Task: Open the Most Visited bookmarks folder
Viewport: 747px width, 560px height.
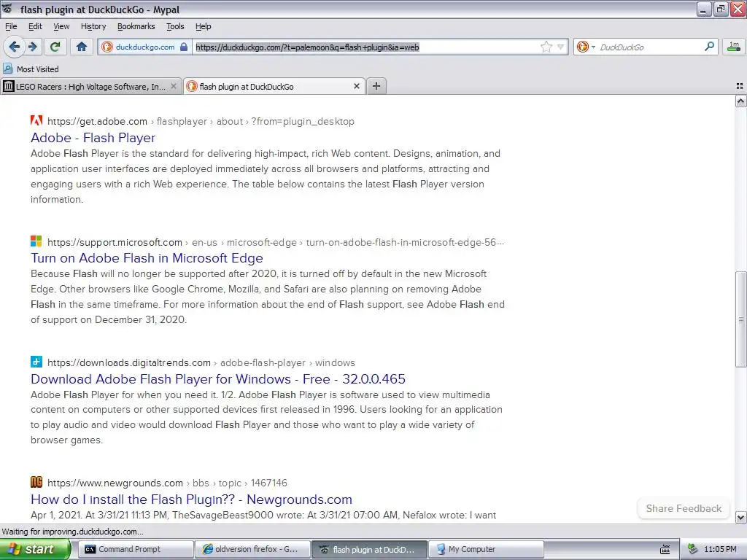Action: [31, 69]
